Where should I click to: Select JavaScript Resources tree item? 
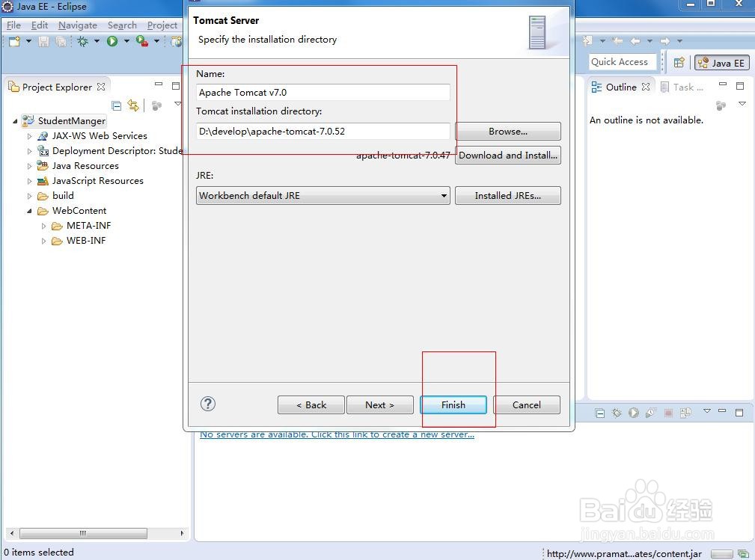[x=91, y=181]
